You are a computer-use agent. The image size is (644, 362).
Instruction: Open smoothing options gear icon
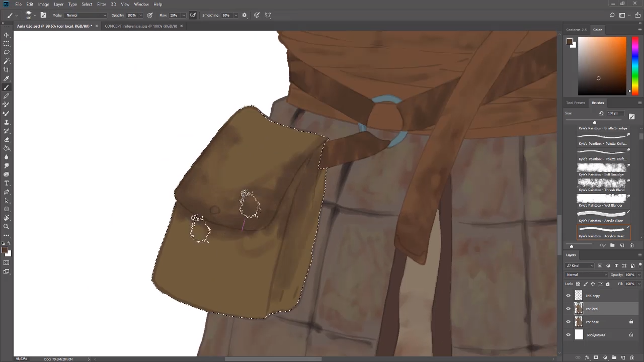click(245, 15)
